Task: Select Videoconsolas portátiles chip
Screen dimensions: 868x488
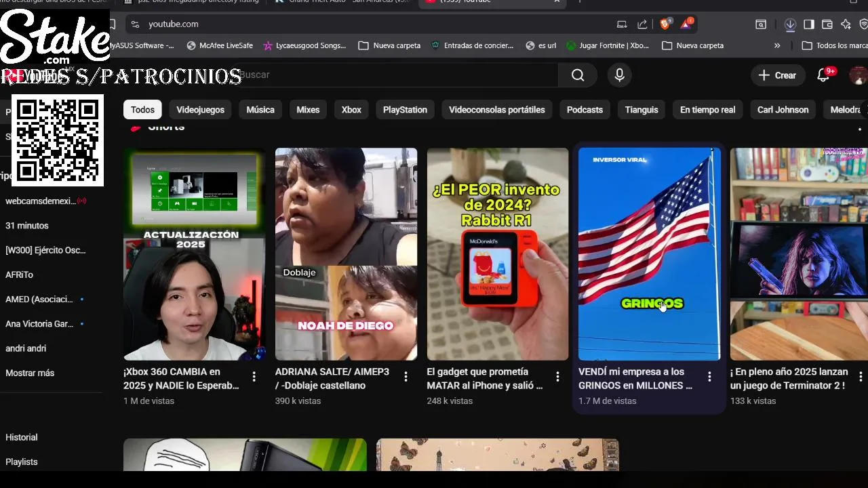Action: (497, 110)
